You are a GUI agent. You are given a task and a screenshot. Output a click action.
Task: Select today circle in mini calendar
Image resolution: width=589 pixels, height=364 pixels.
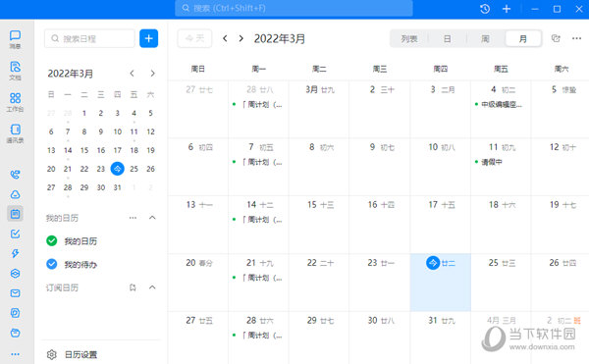pos(117,169)
